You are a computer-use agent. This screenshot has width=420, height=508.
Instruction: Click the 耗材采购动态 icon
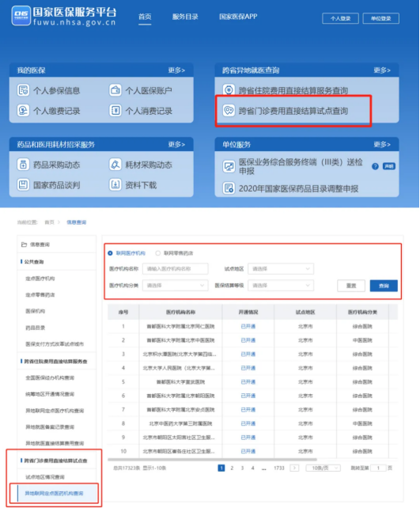(115, 165)
